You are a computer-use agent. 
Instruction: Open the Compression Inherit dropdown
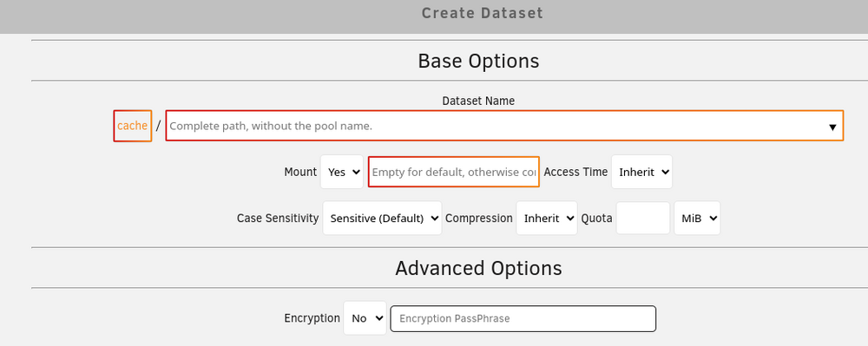click(x=546, y=219)
